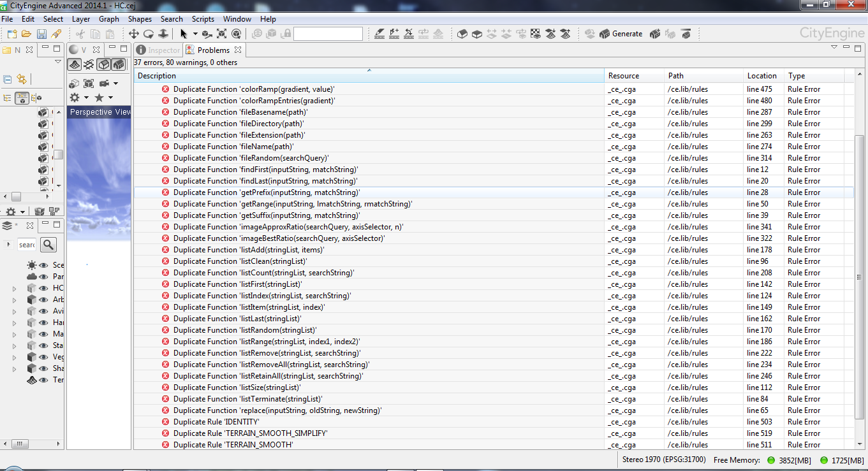Image resolution: width=868 pixels, height=471 pixels.
Task: Click the Generate models button
Action: [x=621, y=34]
